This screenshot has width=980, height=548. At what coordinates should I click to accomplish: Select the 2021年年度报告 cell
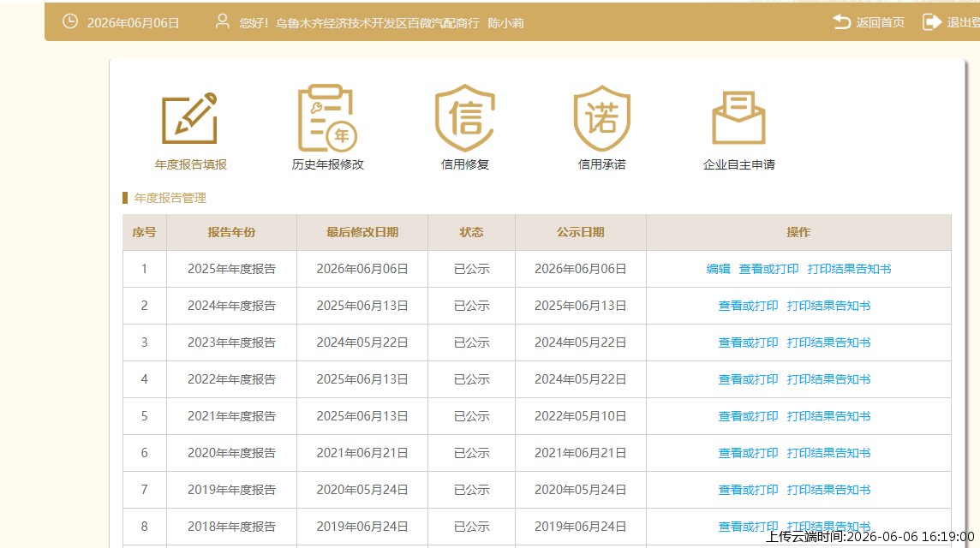pos(231,416)
